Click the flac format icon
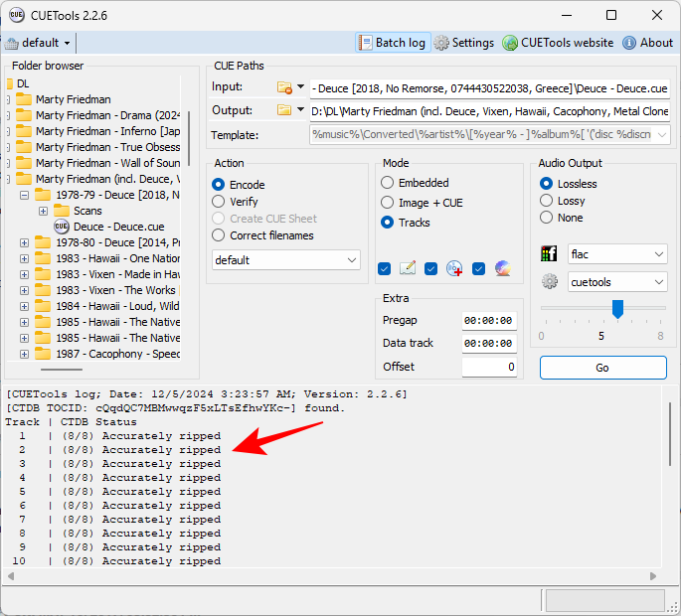The width and height of the screenshot is (681, 616). coord(549,253)
